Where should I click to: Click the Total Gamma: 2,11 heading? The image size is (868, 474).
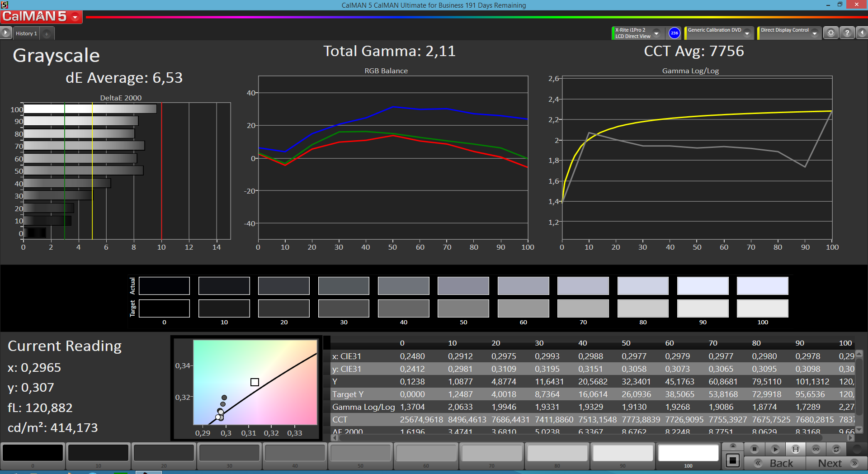389,51
